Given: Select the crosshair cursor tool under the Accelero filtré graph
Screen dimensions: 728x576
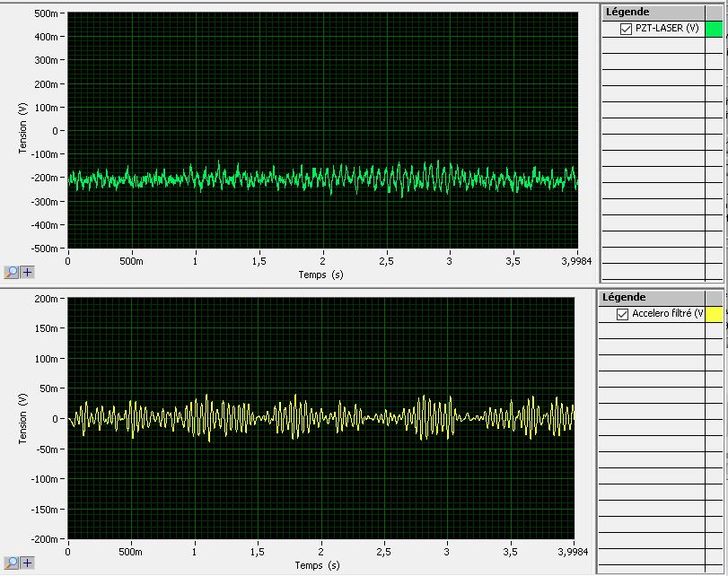Looking at the screenshot, I should (27, 563).
